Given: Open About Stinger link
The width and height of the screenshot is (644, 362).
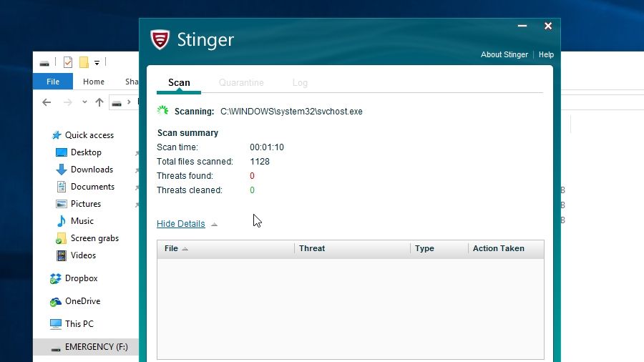Looking at the screenshot, I should click(x=504, y=54).
